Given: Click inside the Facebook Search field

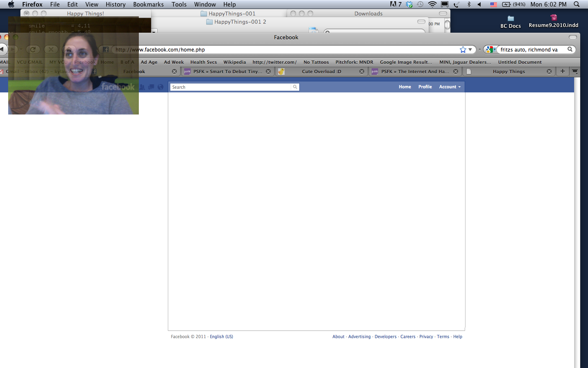Looking at the screenshot, I should point(231,87).
